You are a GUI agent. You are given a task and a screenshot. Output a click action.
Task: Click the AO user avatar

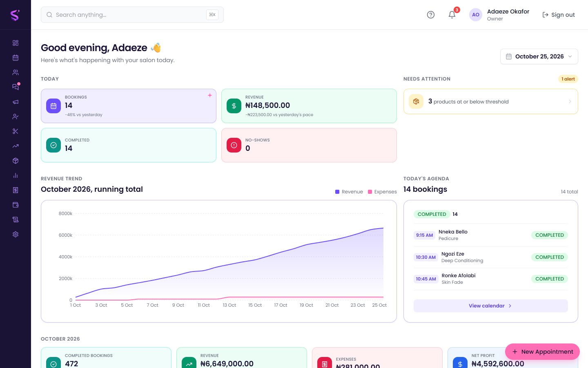coord(476,15)
